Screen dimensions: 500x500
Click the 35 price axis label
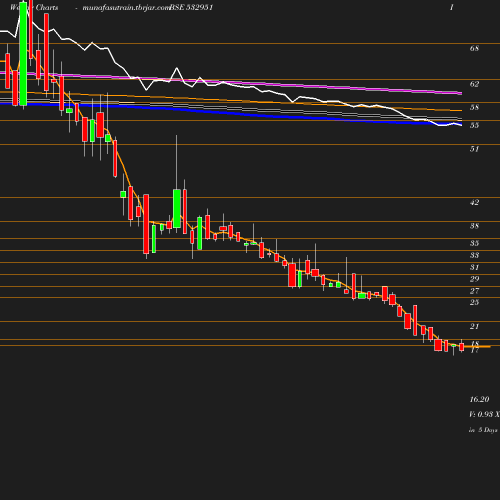[x=474, y=243]
